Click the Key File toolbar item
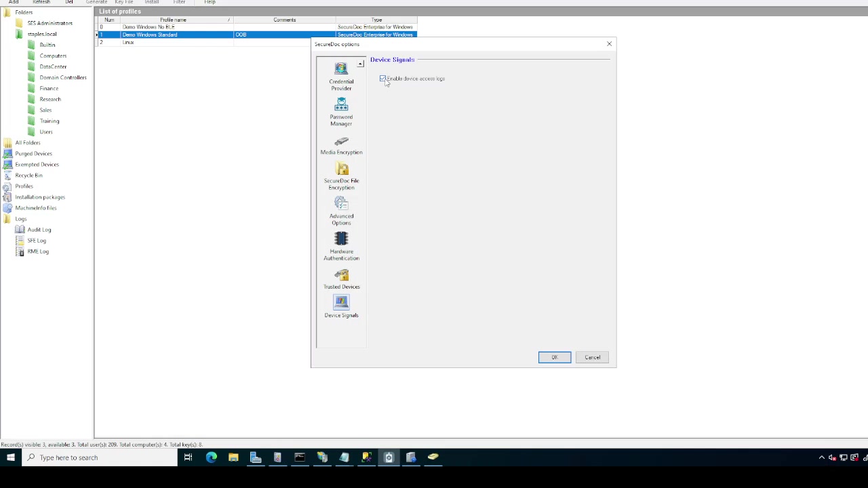868x488 pixels. click(124, 2)
